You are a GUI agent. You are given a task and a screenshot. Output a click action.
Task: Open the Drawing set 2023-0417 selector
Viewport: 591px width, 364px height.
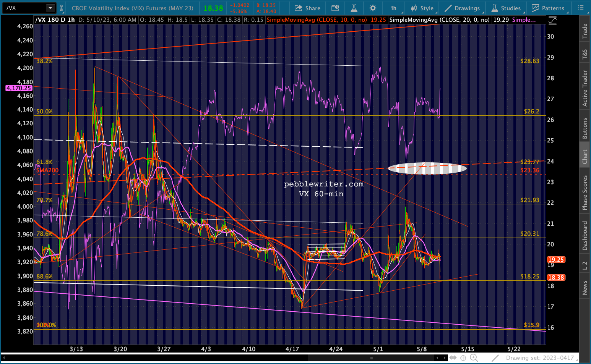540,358
